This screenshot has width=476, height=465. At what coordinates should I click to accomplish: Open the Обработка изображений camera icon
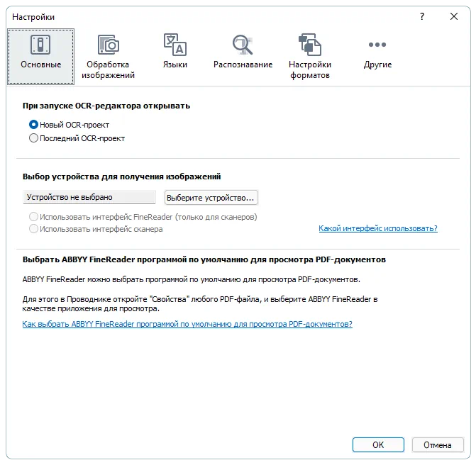coord(108,45)
